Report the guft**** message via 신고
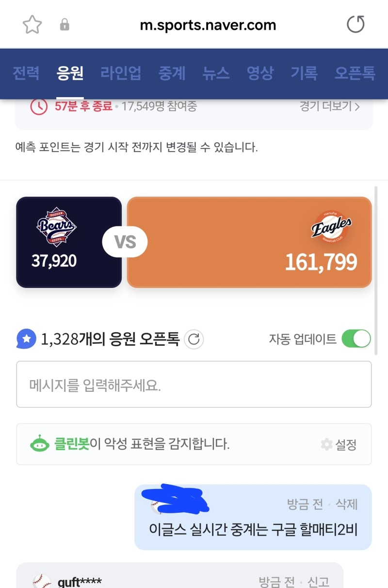This screenshot has width=388, height=588. (318, 582)
